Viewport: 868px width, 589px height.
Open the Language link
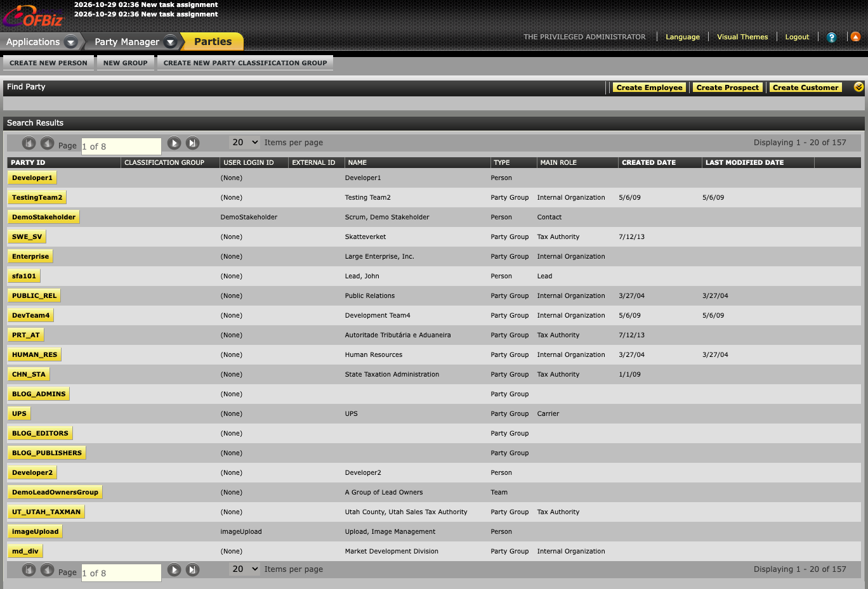coord(683,37)
